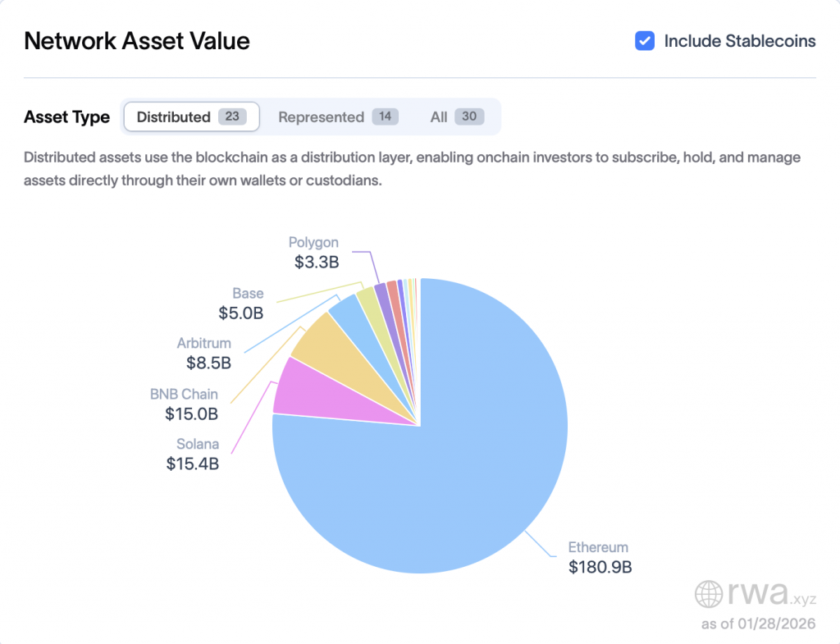The image size is (840, 644).
Task: Click the rwa.xyz globe logo icon
Action: tap(710, 592)
